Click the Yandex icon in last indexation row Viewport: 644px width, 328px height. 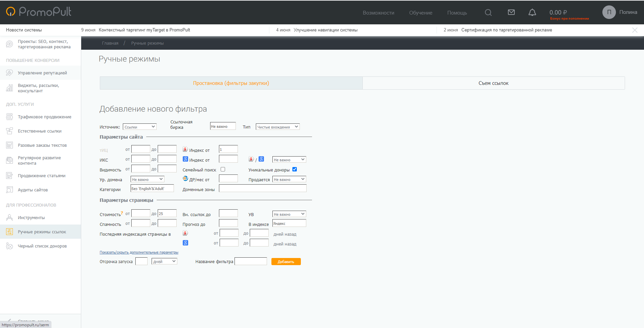tap(185, 233)
